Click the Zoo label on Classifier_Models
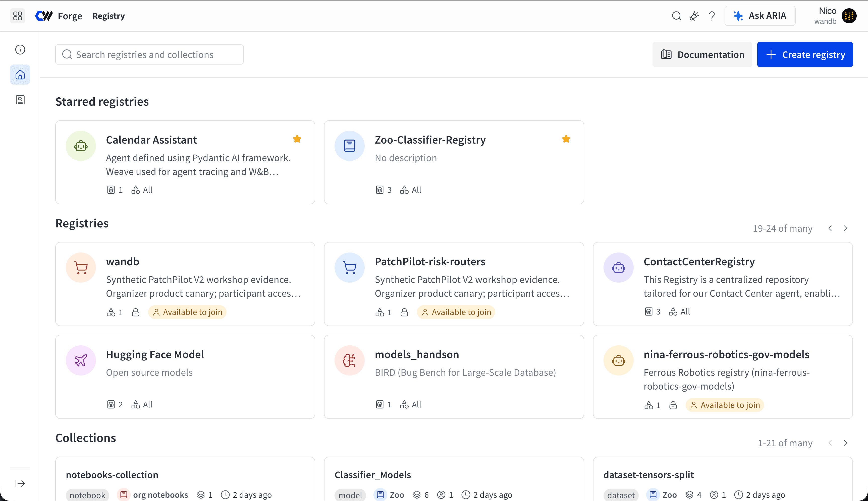 pos(397,495)
